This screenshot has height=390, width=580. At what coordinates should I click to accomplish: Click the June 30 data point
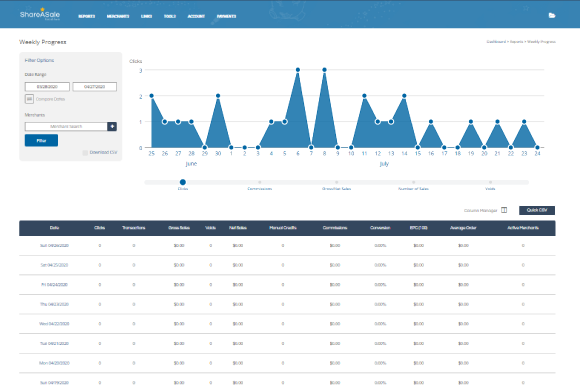[x=218, y=96]
